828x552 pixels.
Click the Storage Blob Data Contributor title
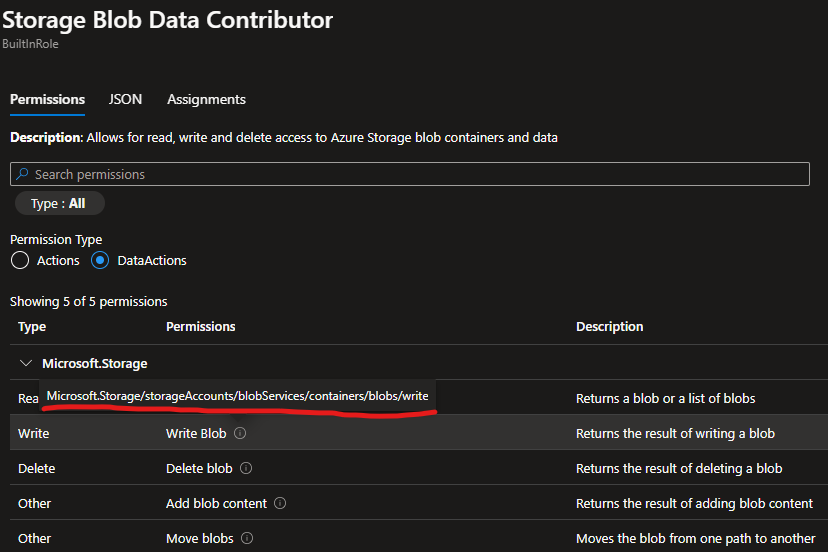point(167,20)
